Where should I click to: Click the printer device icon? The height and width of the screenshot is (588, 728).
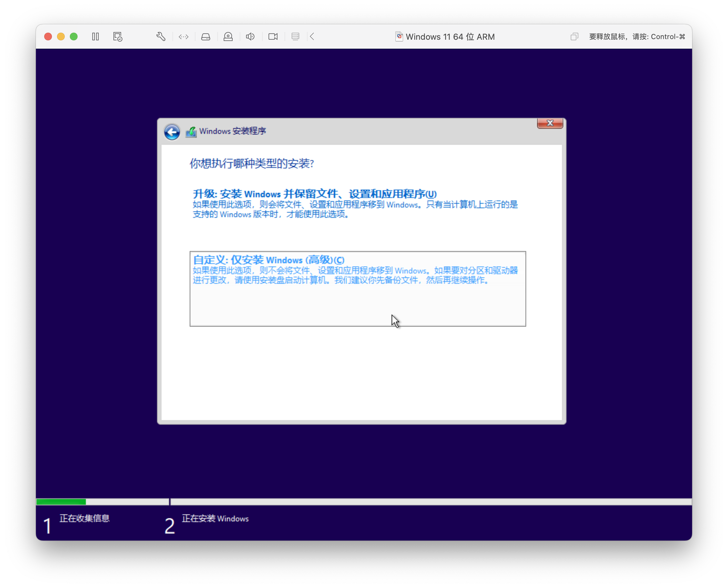point(295,37)
